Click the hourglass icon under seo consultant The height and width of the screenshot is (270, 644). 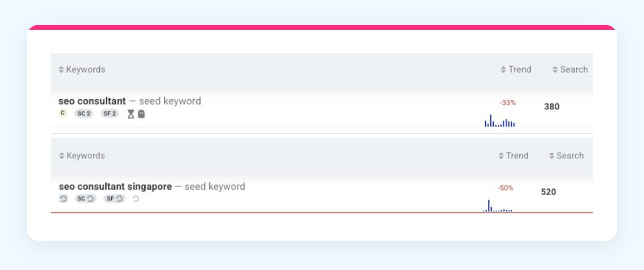point(131,114)
